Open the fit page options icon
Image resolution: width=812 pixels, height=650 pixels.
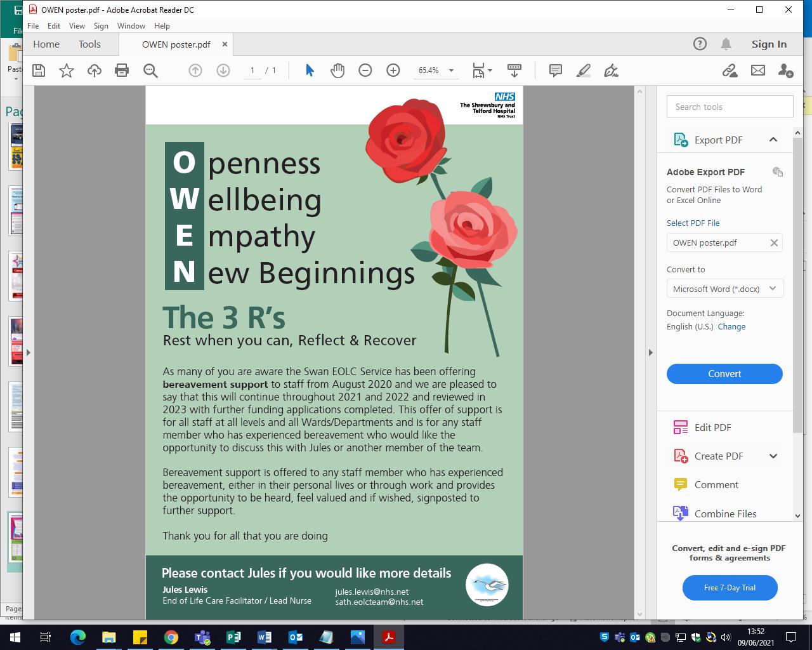(x=482, y=70)
